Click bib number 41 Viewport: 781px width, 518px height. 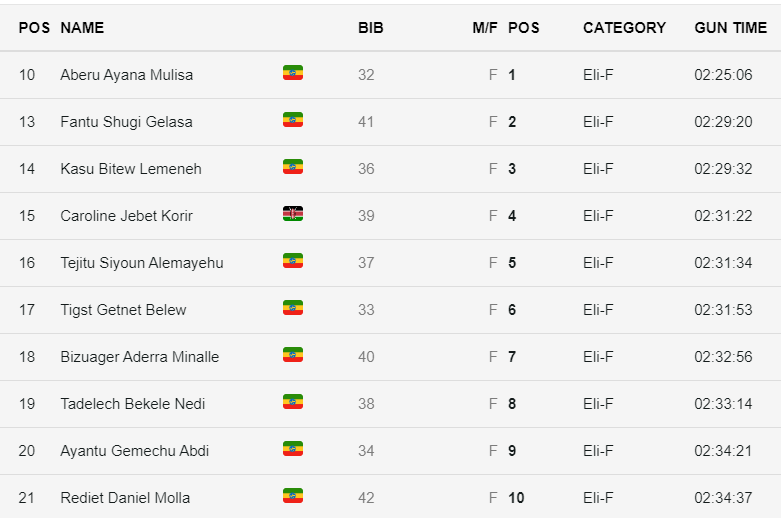(366, 122)
